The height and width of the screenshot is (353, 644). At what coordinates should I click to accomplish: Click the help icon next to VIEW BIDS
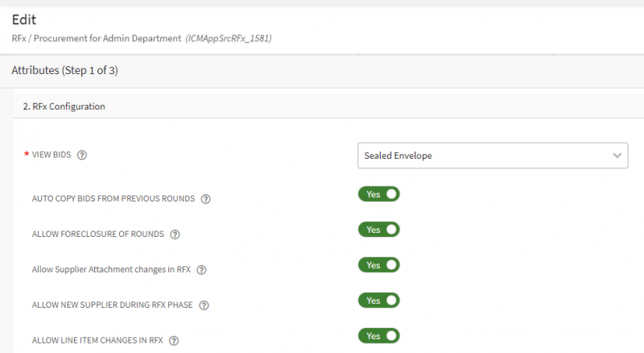tap(82, 156)
